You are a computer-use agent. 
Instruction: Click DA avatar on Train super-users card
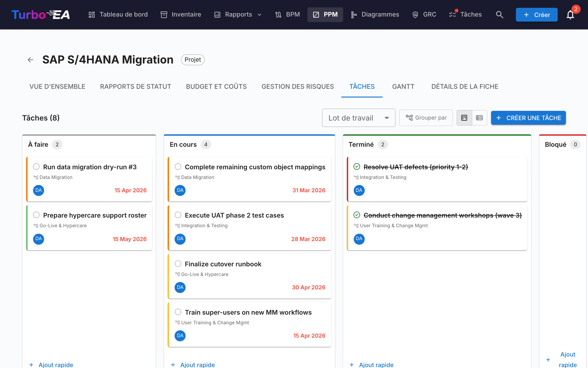pos(180,336)
